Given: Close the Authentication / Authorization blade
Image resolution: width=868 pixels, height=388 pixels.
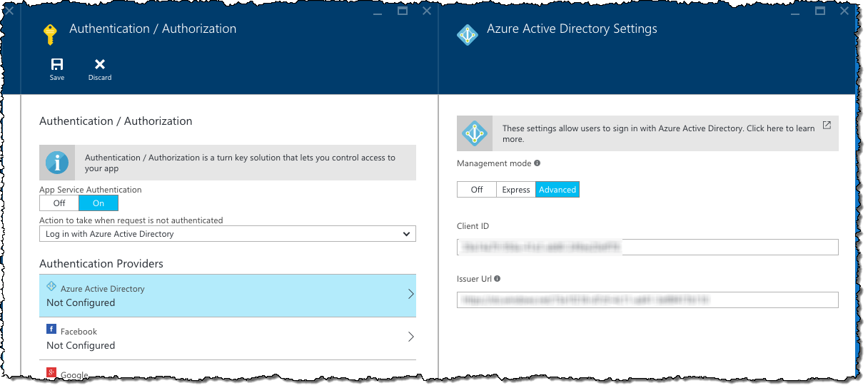Looking at the screenshot, I should point(427,11).
